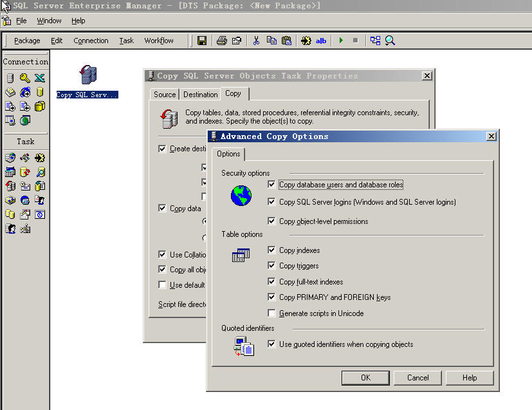Select the Data Driven Query magnifier icon
Screen dimensions: 532x410
pyautogui.click(x=40, y=172)
